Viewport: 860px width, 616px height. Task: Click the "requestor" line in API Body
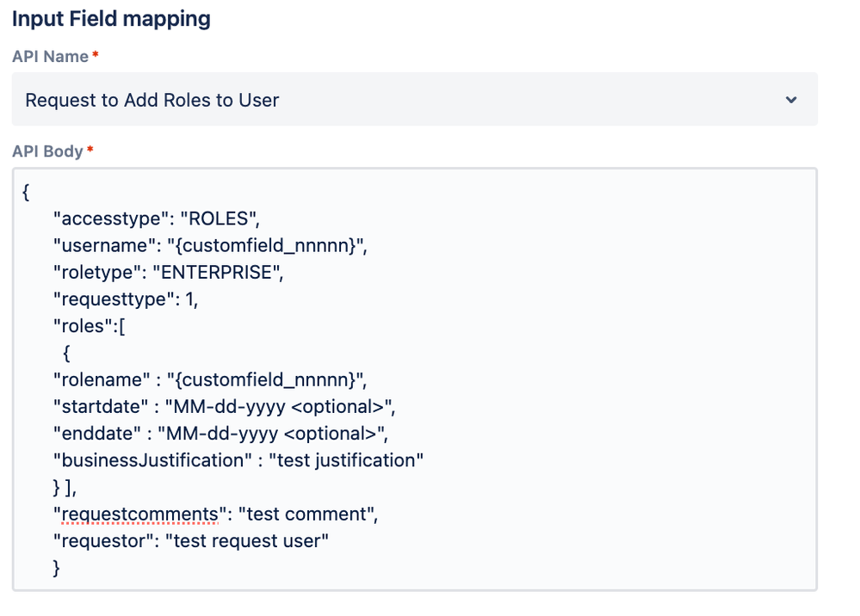(x=191, y=541)
